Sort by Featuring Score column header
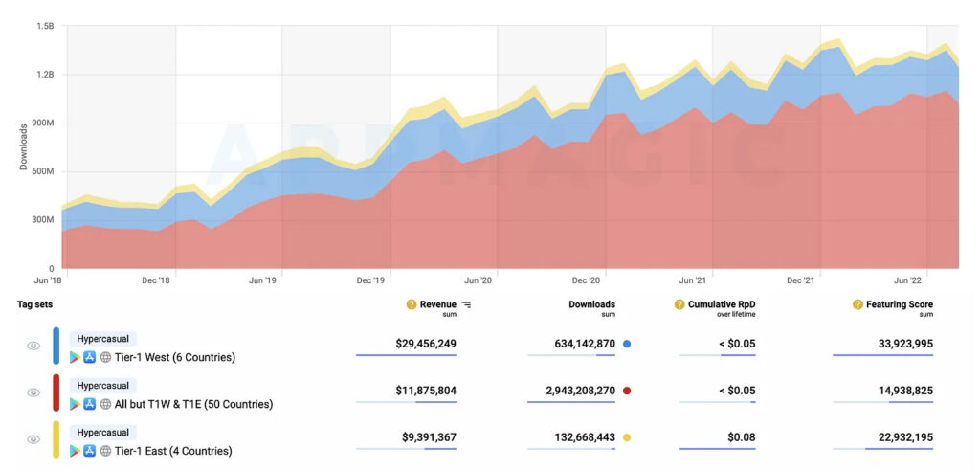980x470 pixels. coord(900,304)
